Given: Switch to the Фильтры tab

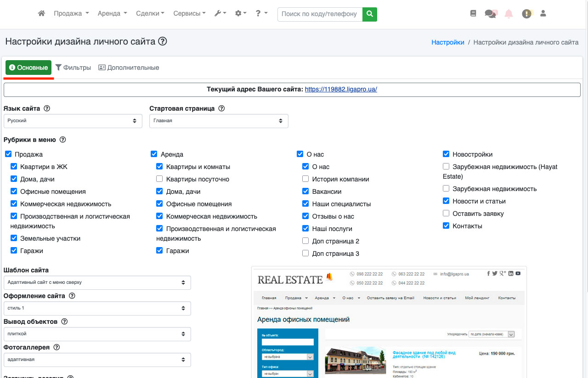Looking at the screenshot, I should click(73, 68).
